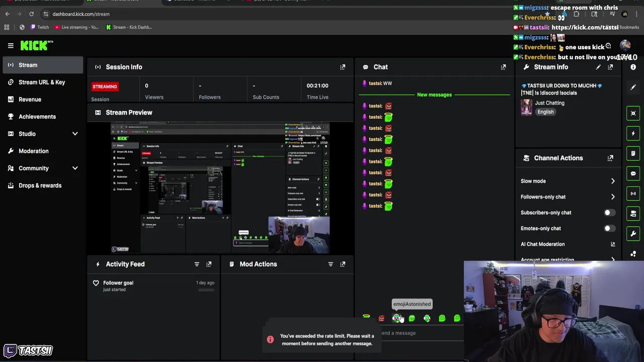Toggle Subscribers-only chat
Screen dimensions: 644x362
tap(609, 213)
